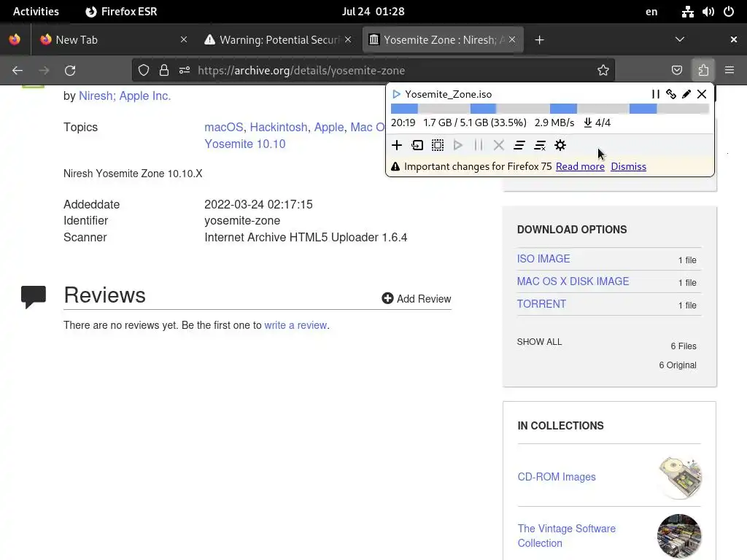Image resolution: width=747 pixels, height=560 pixels.
Task: Open The Vintage Software Collection link
Action: pyautogui.click(x=566, y=536)
